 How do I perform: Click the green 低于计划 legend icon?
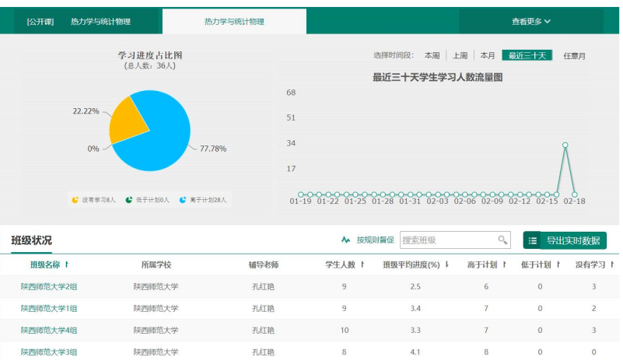(129, 200)
